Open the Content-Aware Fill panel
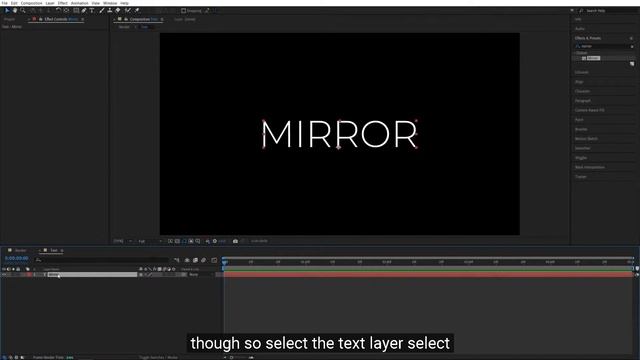 (589, 110)
